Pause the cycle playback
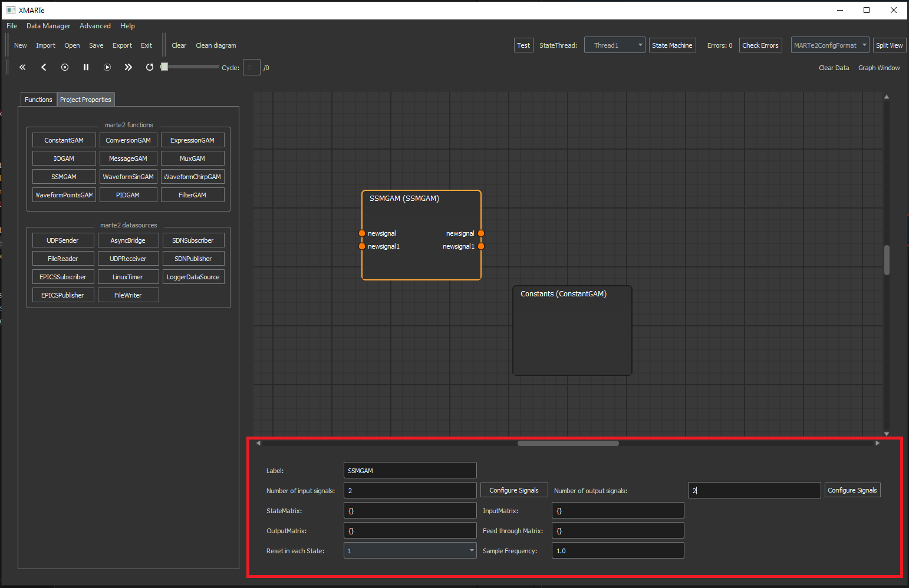This screenshot has height=588, width=909. pos(86,67)
